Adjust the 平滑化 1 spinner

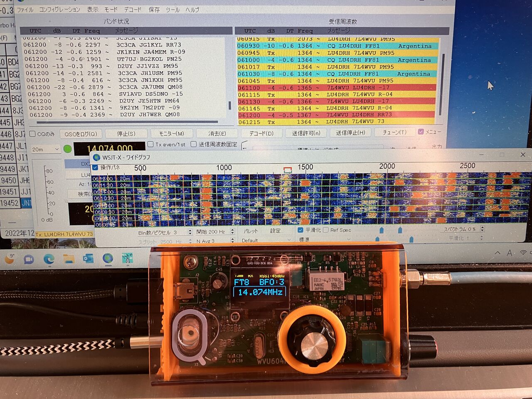tap(482, 238)
